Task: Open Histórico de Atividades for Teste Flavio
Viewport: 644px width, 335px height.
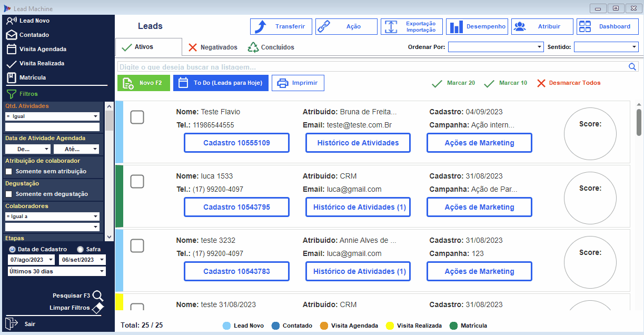Action: [358, 143]
